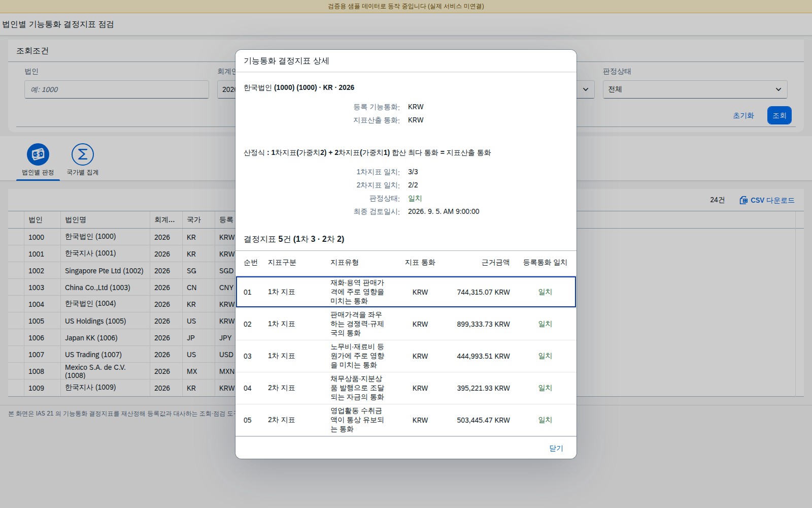This screenshot has width=812, height=508.
Task: Click the 조회 search button
Action: pos(780,115)
